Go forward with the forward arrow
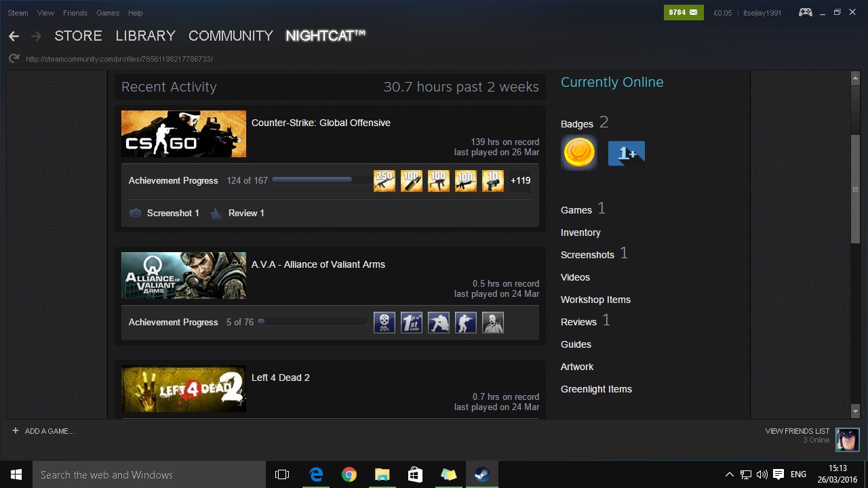 (36, 36)
